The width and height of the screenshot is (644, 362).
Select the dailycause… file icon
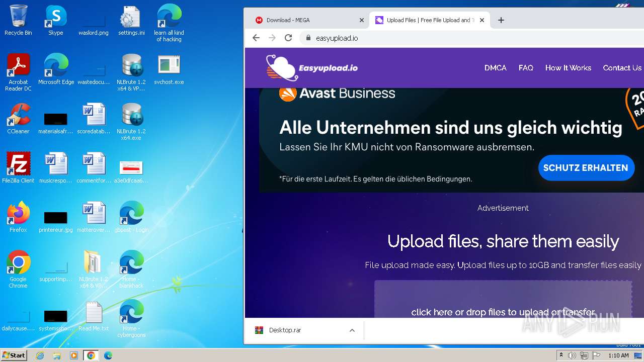(x=18, y=321)
